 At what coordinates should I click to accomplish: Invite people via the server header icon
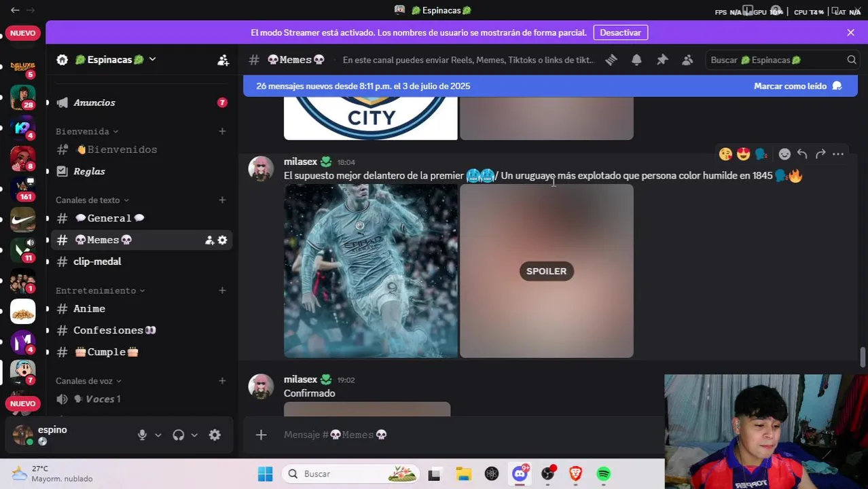pyautogui.click(x=223, y=60)
